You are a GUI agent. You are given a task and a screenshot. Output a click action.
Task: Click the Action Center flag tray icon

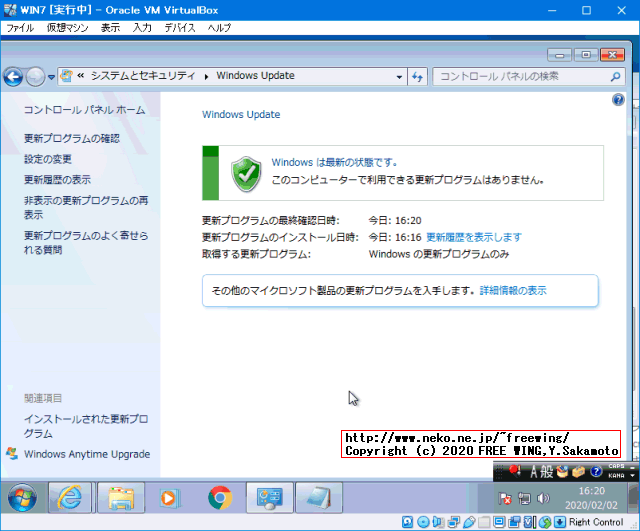(x=505, y=498)
